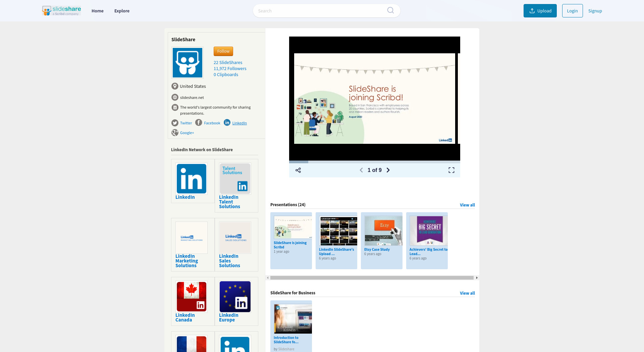Open 11,972 Followers link
Image resolution: width=644 pixels, height=352 pixels.
[x=230, y=69]
